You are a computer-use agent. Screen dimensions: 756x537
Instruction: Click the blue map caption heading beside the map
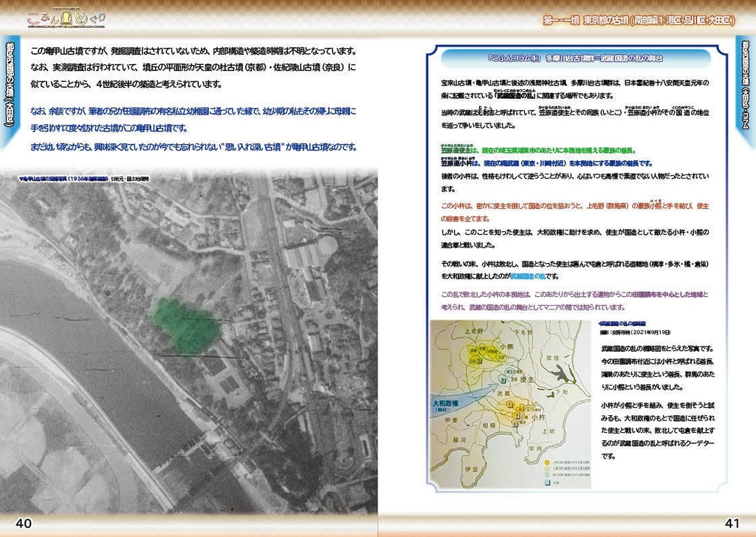tap(622, 324)
